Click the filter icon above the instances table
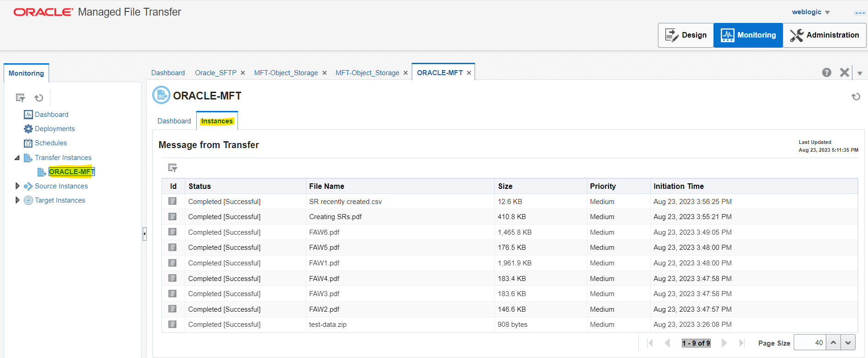The width and height of the screenshot is (868, 358). click(x=172, y=168)
